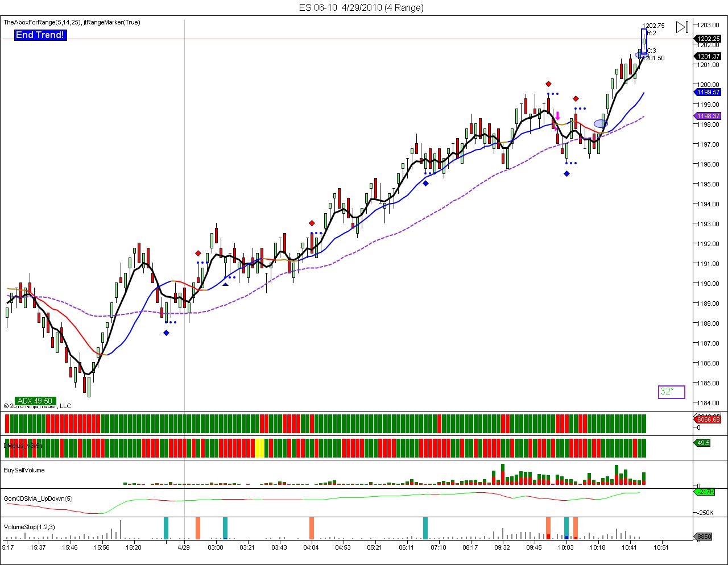728x565 pixels.
Task: Click the 'BuySellVolume' panel label
Action: (24, 470)
